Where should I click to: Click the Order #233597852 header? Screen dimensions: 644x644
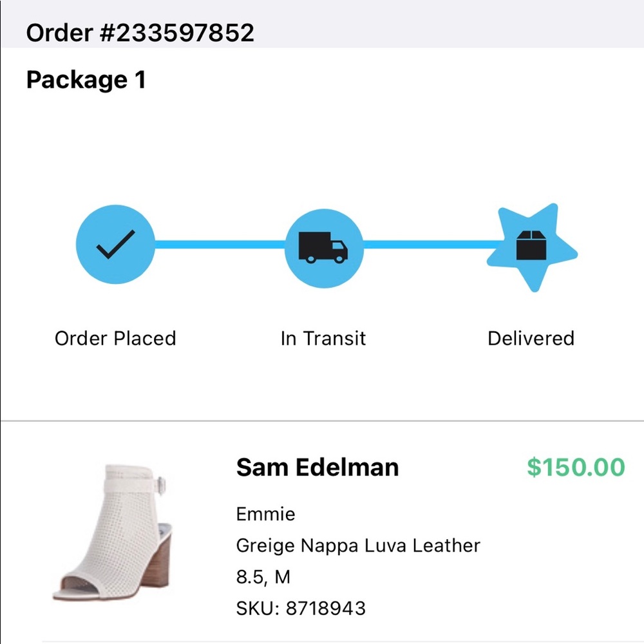(x=140, y=32)
